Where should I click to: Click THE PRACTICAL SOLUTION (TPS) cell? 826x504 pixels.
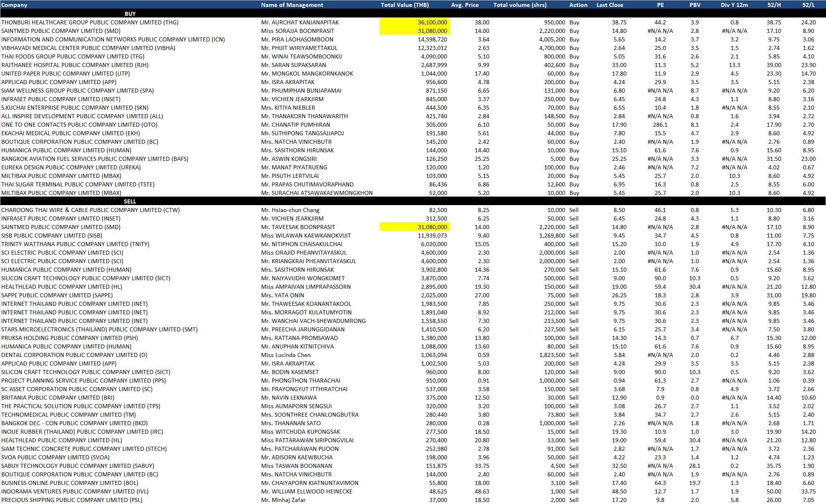(81, 406)
